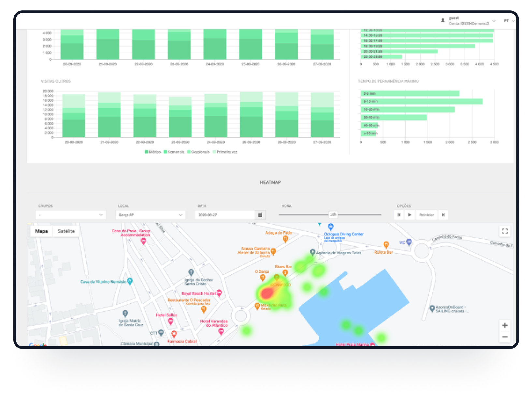Viewport: 532px width, 401px height.
Task: Select the Mapa view tab
Action: pyautogui.click(x=41, y=231)
